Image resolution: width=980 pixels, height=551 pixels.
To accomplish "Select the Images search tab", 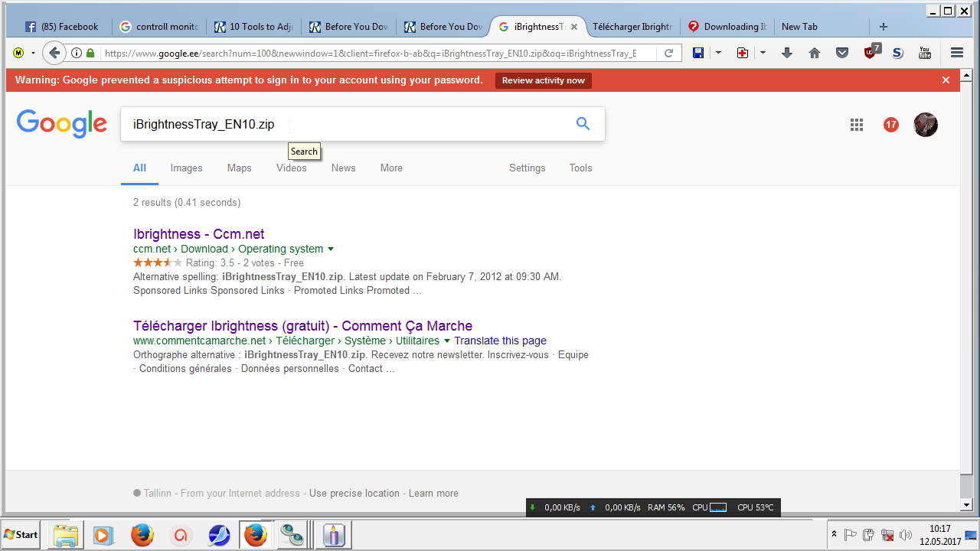I will (x=186, y=168).
